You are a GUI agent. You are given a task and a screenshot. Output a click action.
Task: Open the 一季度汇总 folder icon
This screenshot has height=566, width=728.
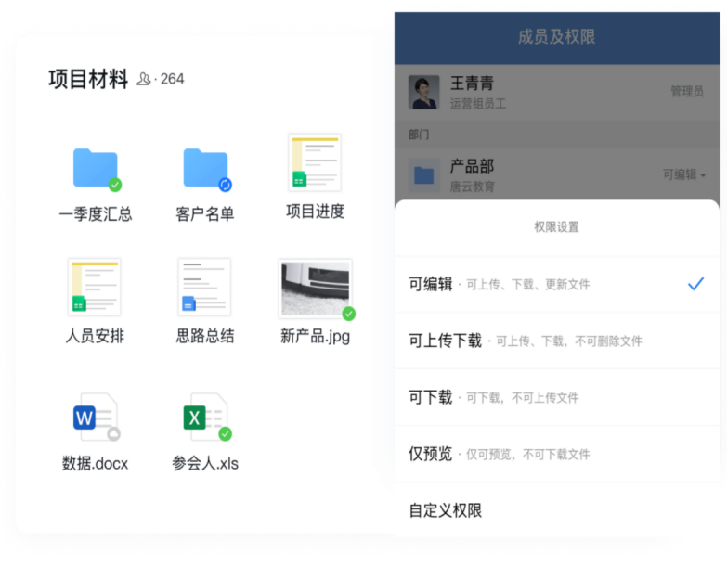96,168
